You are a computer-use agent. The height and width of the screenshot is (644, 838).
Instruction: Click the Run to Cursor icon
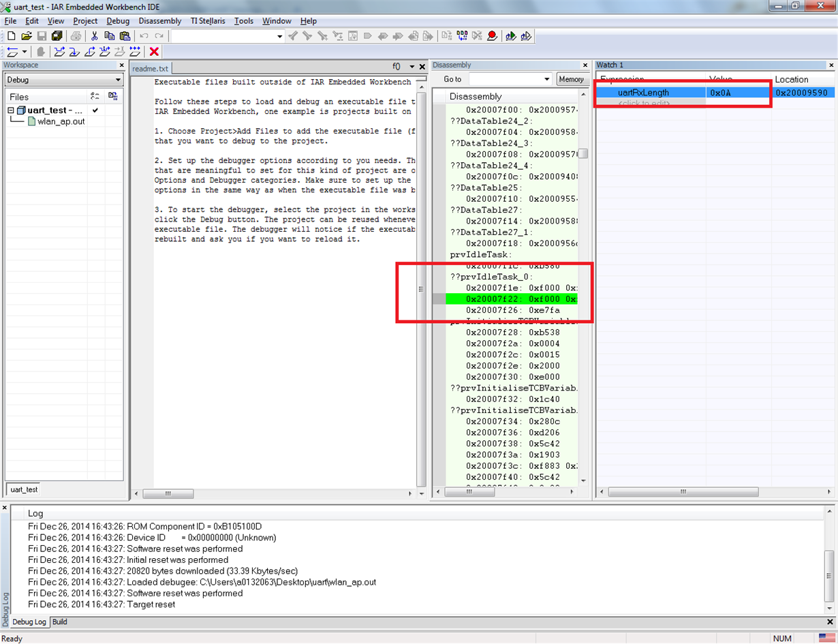(x=119, y=52)
